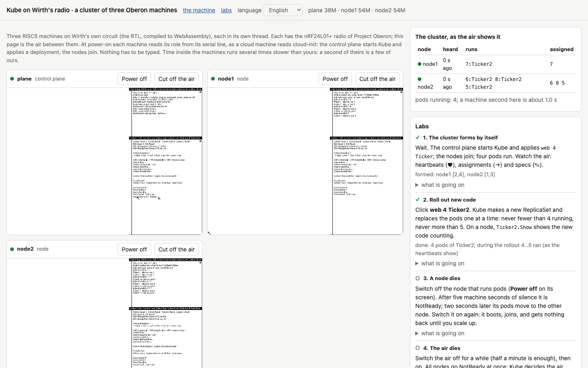Click node2 panel's green status dot
The image size is (588, 368).
[12, 249]
